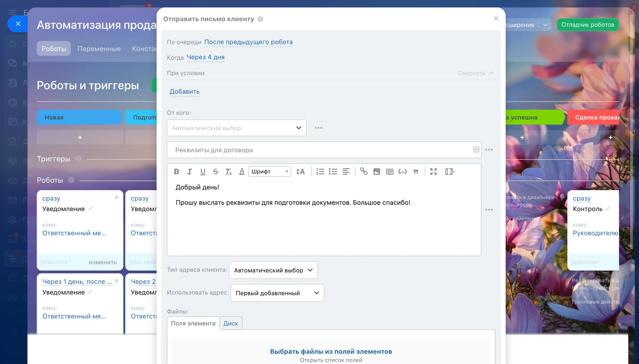Toggle underline text formatting
This screenshot has height=364, width=639.
(x=202, y=172)
